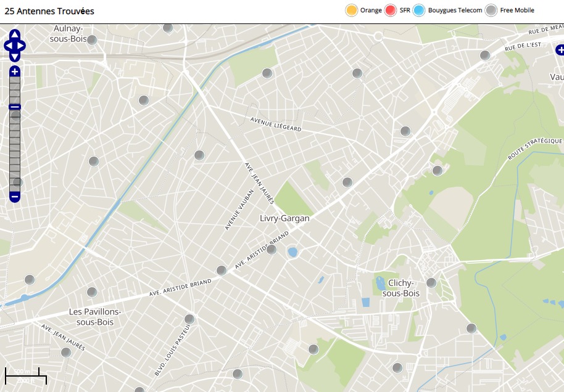The image size is (564, 392).
Task: Toggle the Orange operator in the legend
Action: tap(352, 10)
